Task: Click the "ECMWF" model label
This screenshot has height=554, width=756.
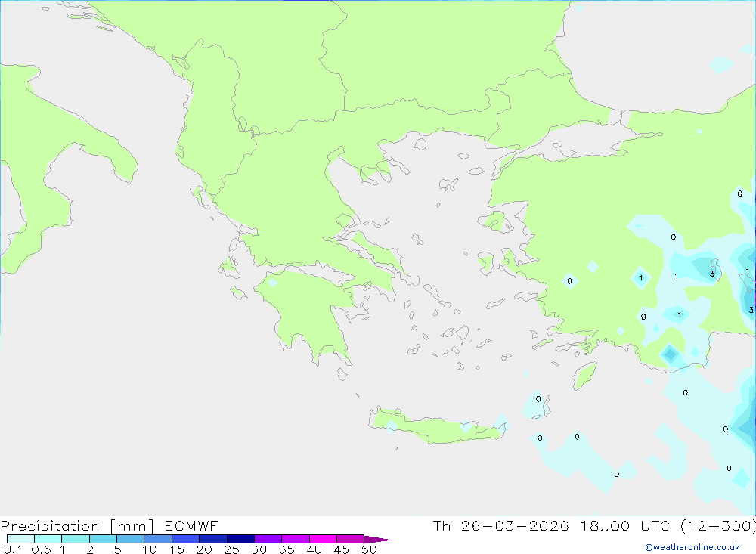Action: (x=191, y=525)
